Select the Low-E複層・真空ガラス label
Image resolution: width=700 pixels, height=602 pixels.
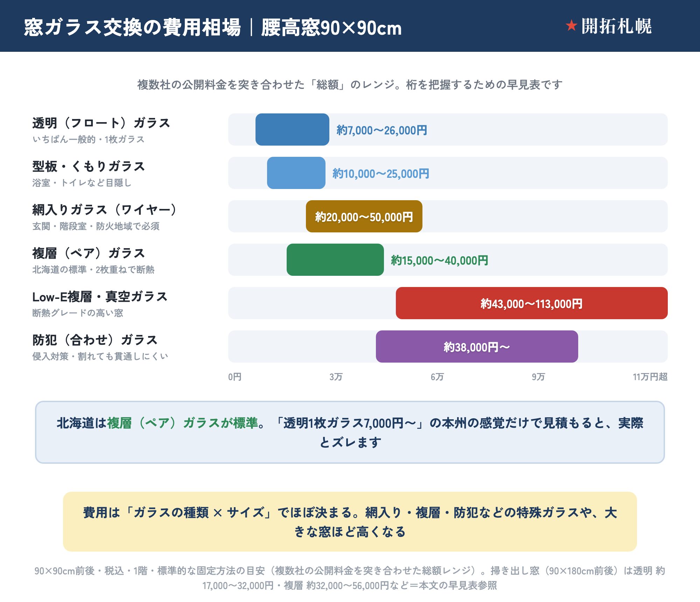pos(100,296)
